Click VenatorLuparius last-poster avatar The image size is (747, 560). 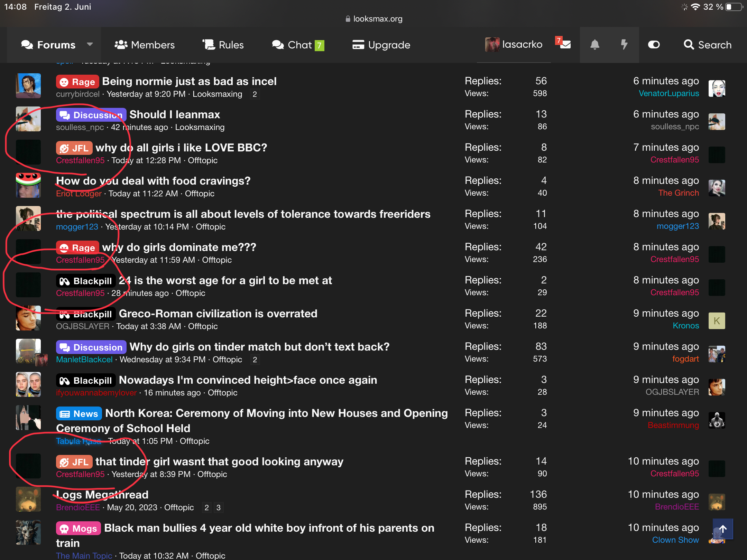click(x=717, y=88)
